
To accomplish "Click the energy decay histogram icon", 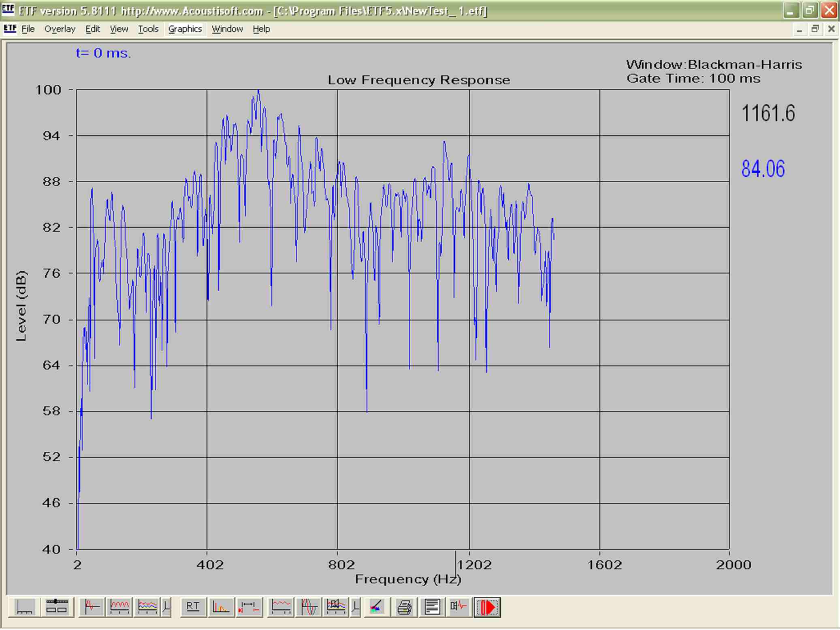I will pos(220,607).
